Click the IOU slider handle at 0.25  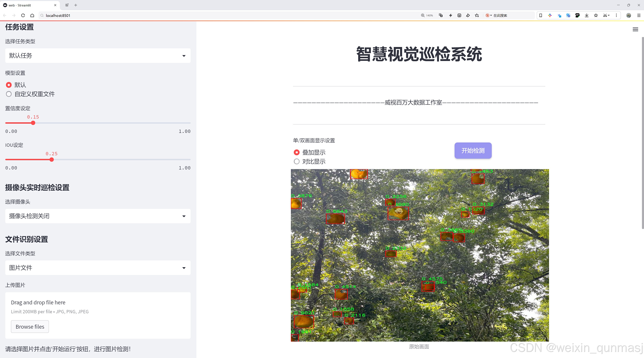[51, 160]
